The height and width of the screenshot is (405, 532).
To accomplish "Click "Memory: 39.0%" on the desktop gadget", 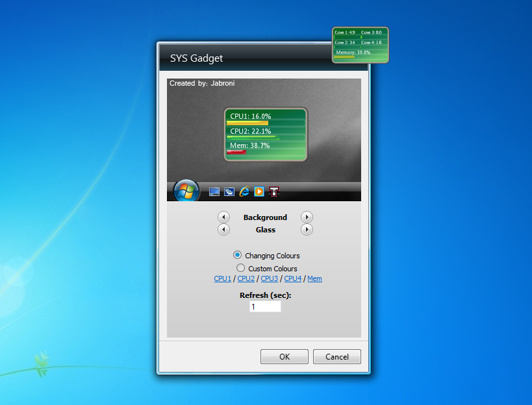I will click(x=353, y=53).
